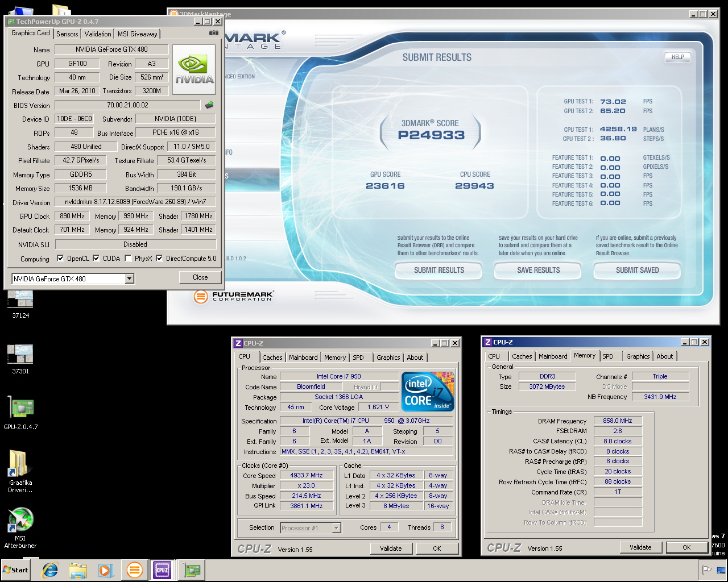The height and width of the screenshot is (582, 728).
Task: Click OK in CPU-Z CPU window
Action: click(x=437, y=548)
